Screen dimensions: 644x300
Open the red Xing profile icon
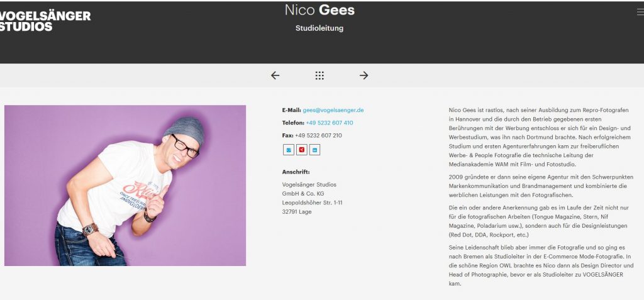click(x=302, y=150)
